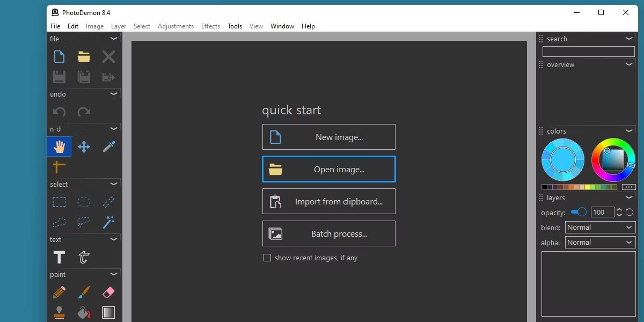Select the Line selection tool
Image resolution: width=644 pixels, height=322 pixels.
coord(108,202)
